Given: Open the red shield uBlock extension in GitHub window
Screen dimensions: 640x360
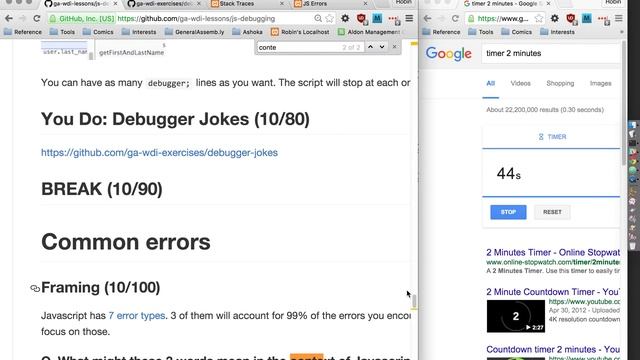Looking at the screenshot, I should tap(361, 19).
